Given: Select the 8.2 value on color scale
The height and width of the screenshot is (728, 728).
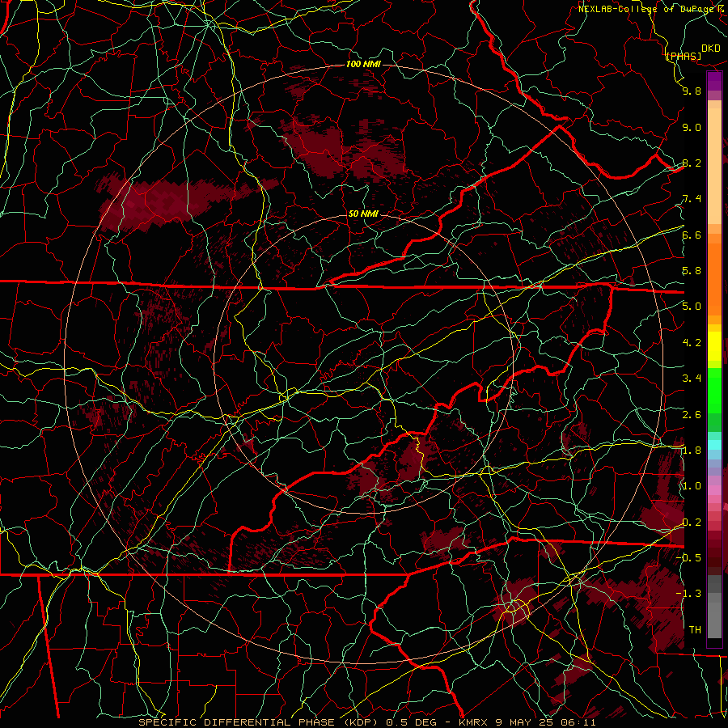Looking at the screenshot, I should pyautogui.click(x=692, y=163).
